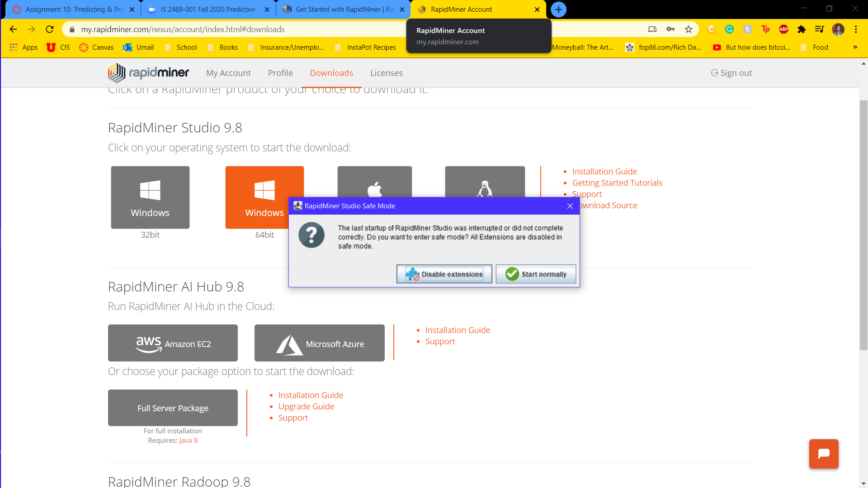Go to the My Account tab
The height and width of the screenshot is (488, 868).
point(228,73)
